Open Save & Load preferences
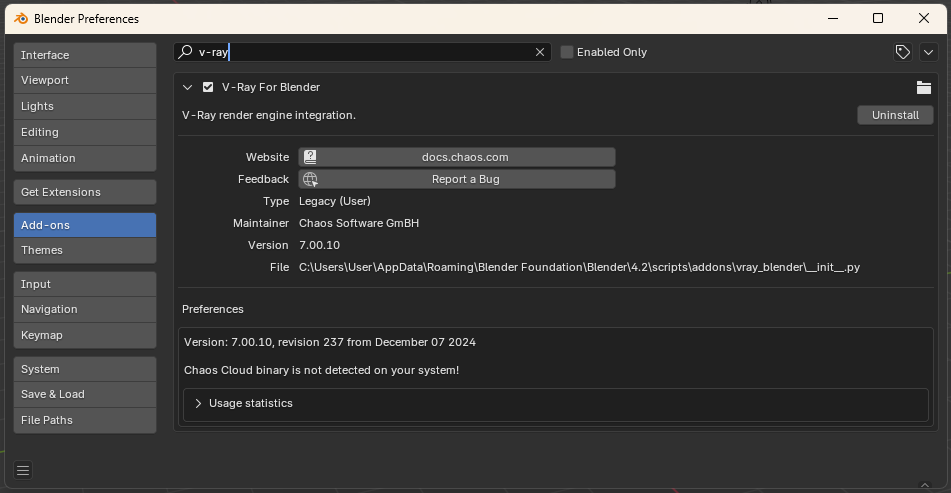Viewport: 951px width, 493px height. point(85,394)
